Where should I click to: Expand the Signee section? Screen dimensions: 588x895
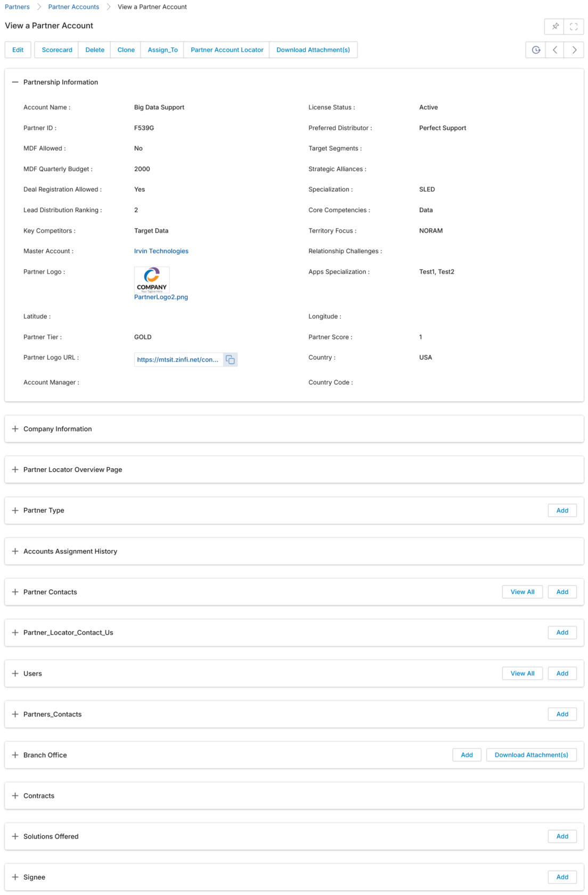tap(15, 877)
